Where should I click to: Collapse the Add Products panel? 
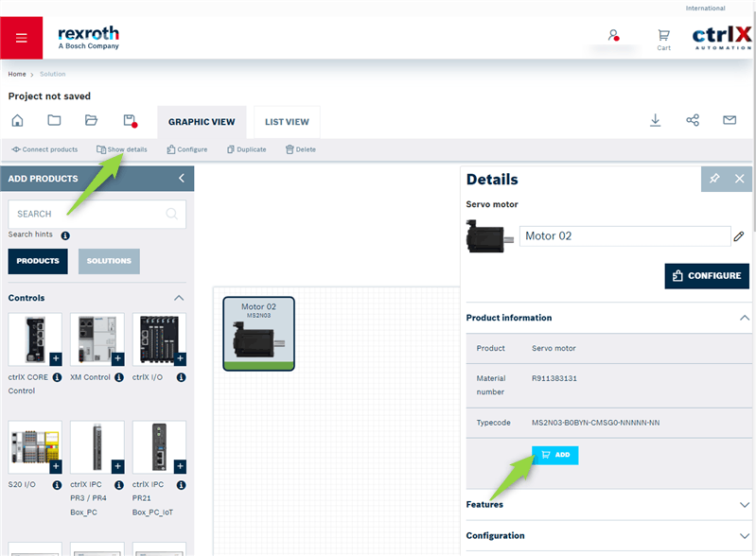(182, 179)
